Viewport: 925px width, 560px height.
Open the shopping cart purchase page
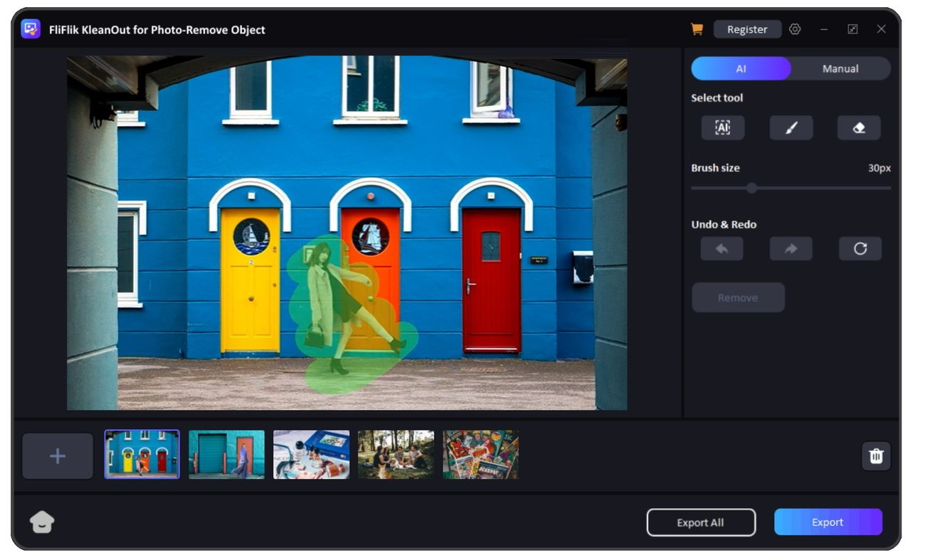pyautogui.click(x=696, y=28)
